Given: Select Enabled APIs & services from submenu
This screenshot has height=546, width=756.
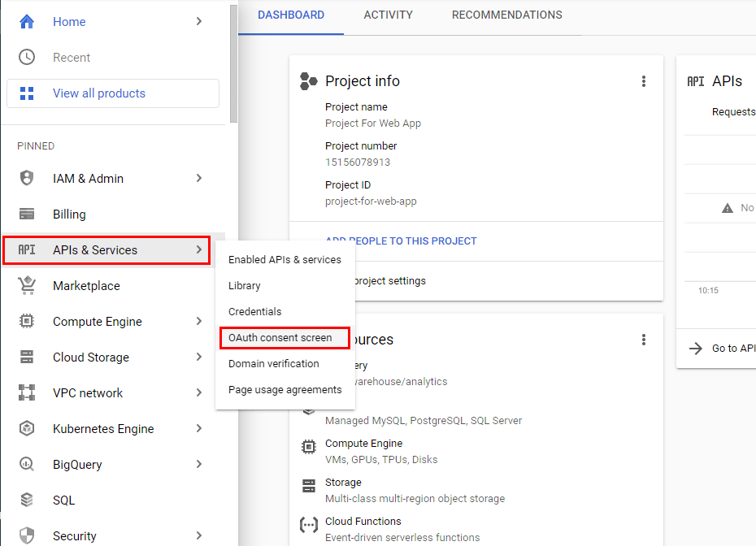Looking at the screenshot, I should click(285, 260).
